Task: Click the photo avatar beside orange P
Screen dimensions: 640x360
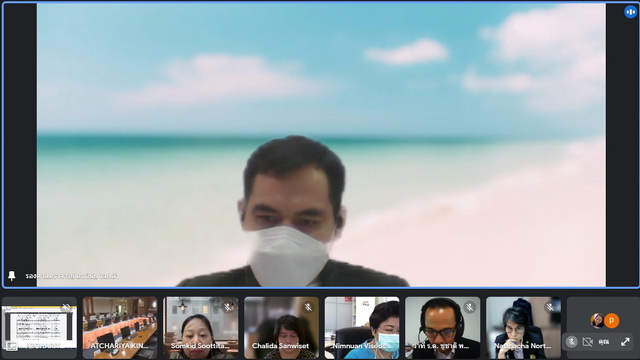Action: tap(598, 321)
